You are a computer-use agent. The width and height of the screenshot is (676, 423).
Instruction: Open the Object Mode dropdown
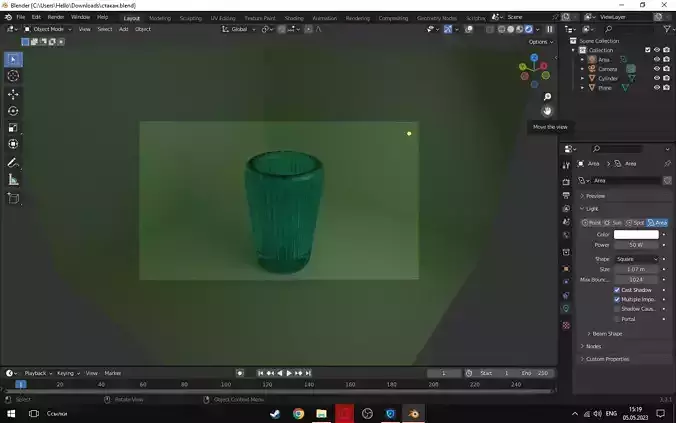(48, 29)
